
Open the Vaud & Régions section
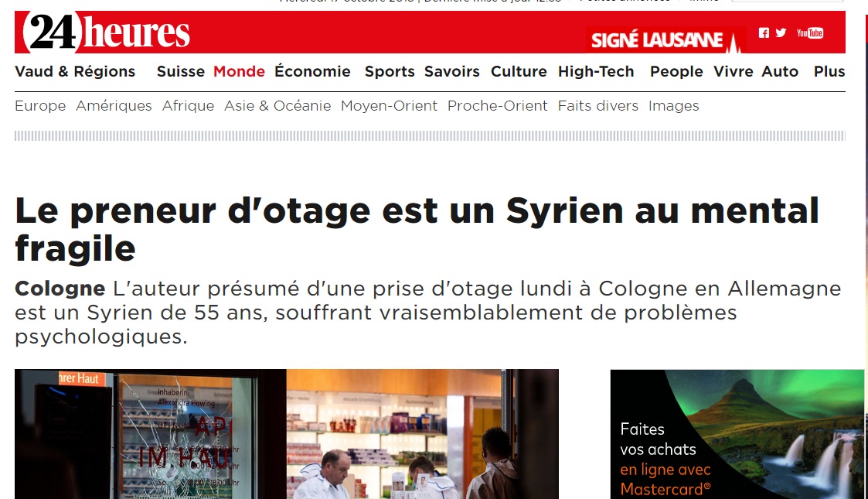75,71
